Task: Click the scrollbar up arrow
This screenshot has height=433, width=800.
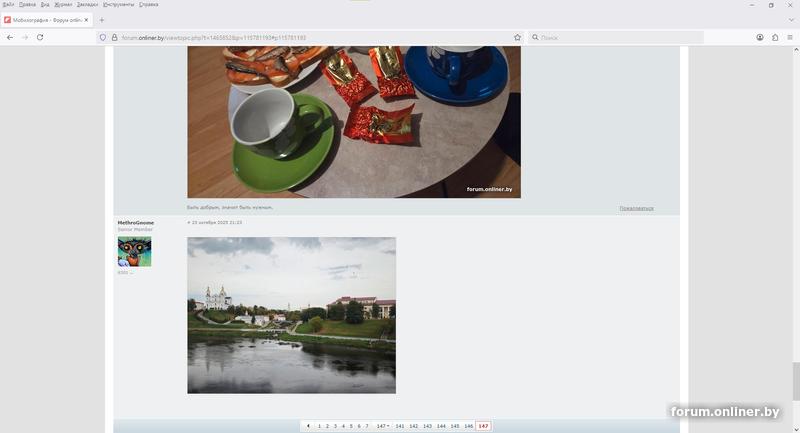Action: pyautogui.click(x=796, y=50)
